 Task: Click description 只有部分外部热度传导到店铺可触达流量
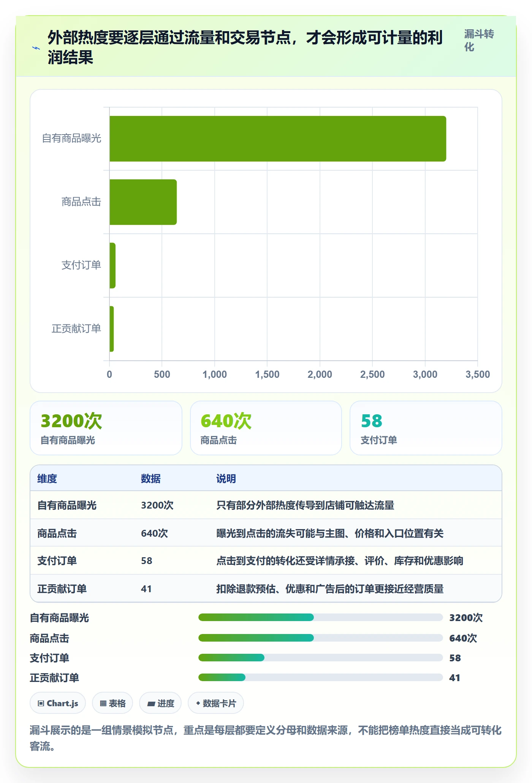(305, 505)
